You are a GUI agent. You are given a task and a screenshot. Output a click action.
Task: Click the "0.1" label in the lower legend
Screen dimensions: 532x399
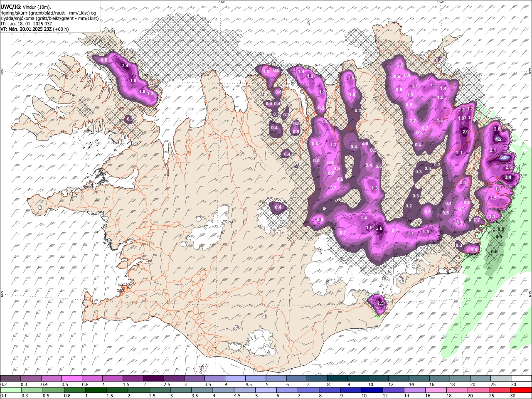click(2, 396)
